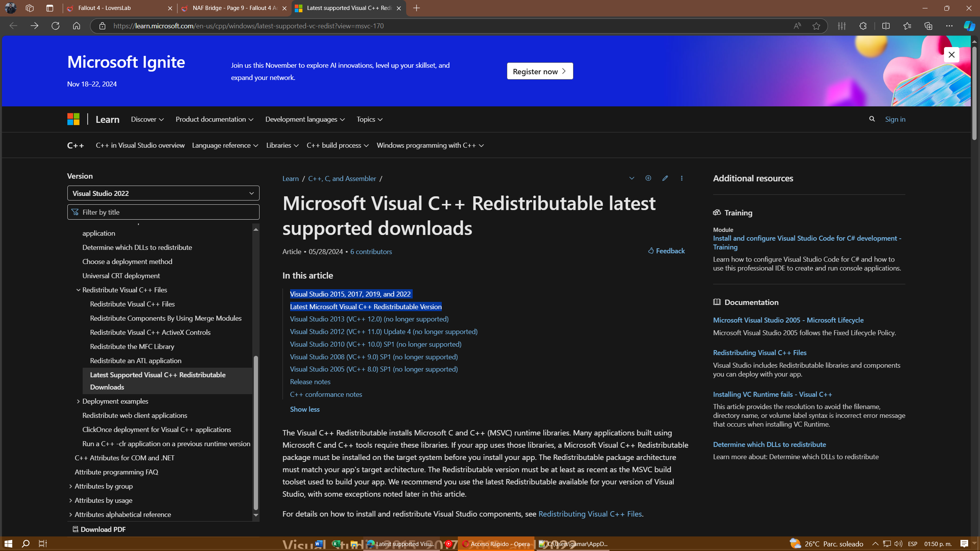This screenshot has height=551, width=980.
Task: Collapse the Redistribute Visual C++ Files tree node
Action: (x=78, y=290)
